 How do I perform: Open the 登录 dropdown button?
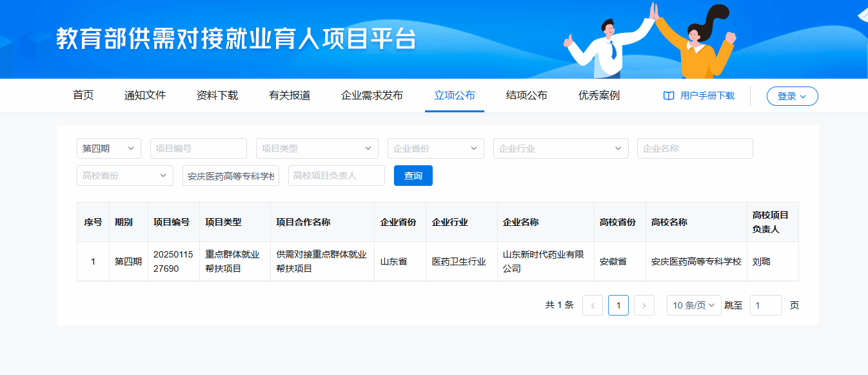pos(792,96)
